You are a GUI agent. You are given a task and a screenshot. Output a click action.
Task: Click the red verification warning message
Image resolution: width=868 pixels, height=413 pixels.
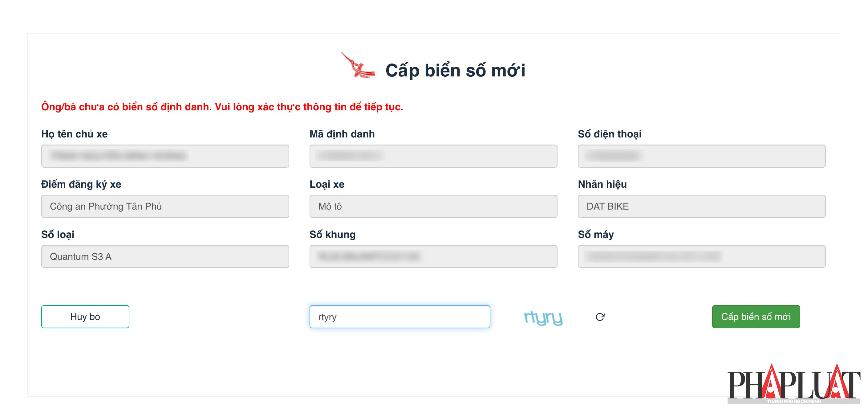tap(222, 107)
